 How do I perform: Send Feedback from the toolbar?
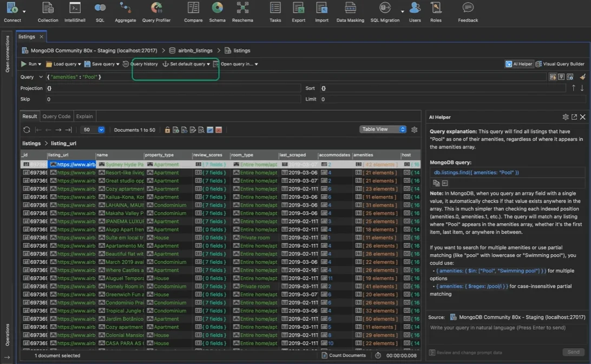(468, 12)
